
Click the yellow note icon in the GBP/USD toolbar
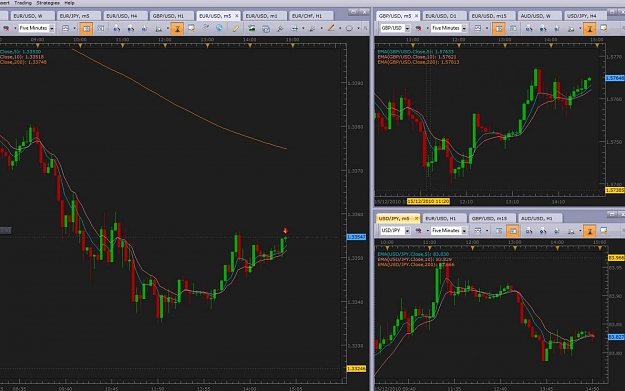click(603, 28)
